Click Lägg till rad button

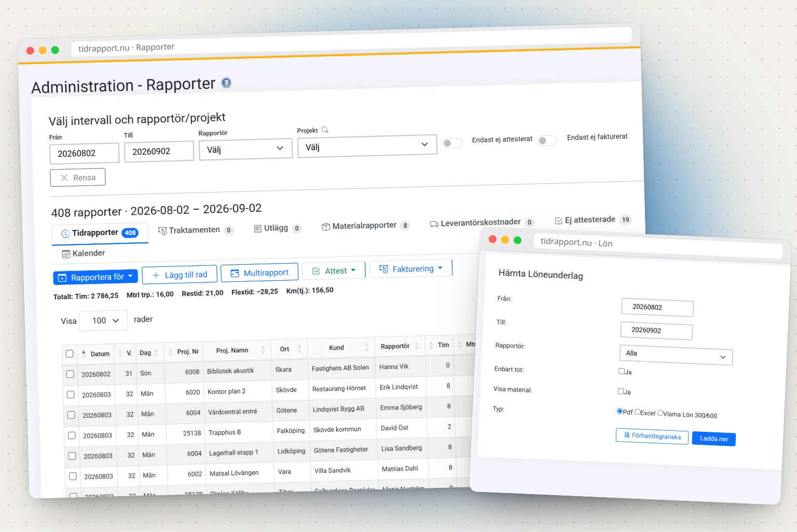(180, 275)
